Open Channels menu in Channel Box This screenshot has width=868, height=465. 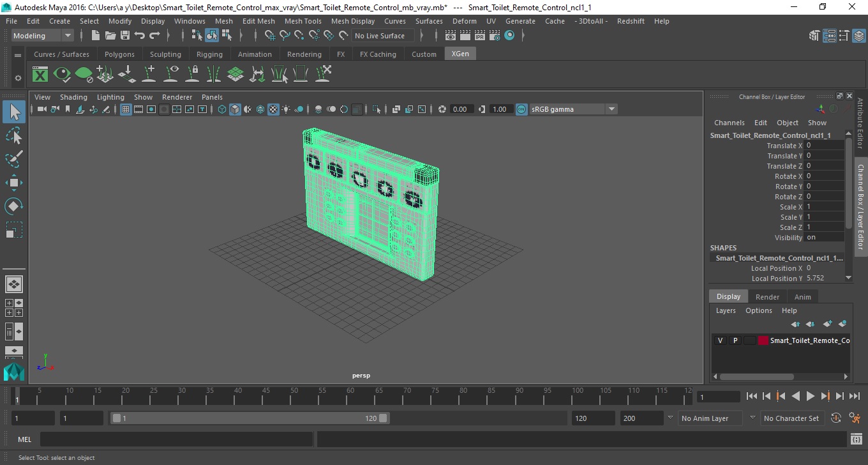[729, 123]
